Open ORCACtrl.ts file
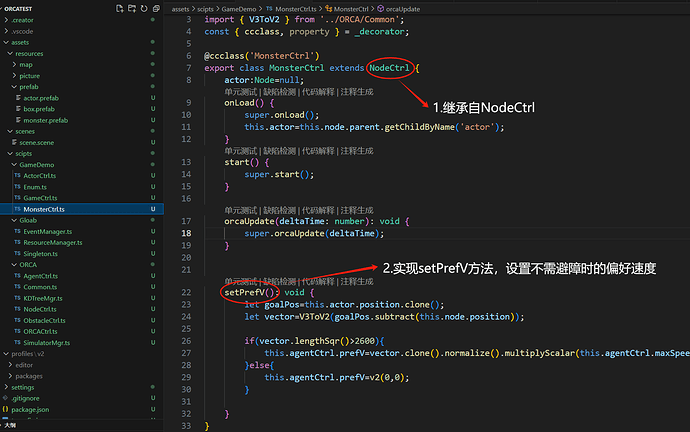Screen dimensions: 690x432 (40, 331)
